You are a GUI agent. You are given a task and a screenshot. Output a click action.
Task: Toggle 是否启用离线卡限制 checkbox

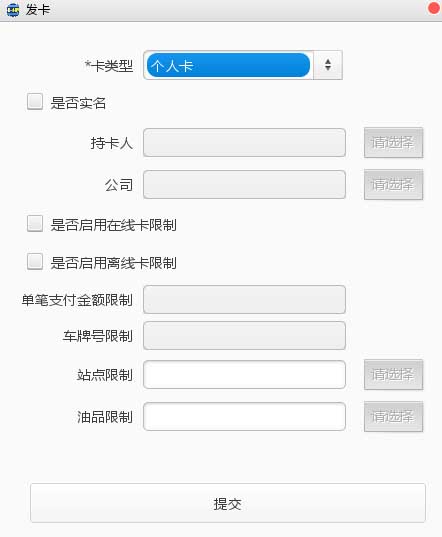[35, 262]
